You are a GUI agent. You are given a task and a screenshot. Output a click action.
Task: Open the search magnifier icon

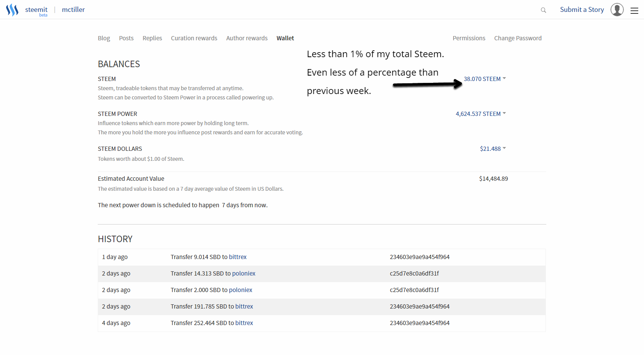[543, 10]
